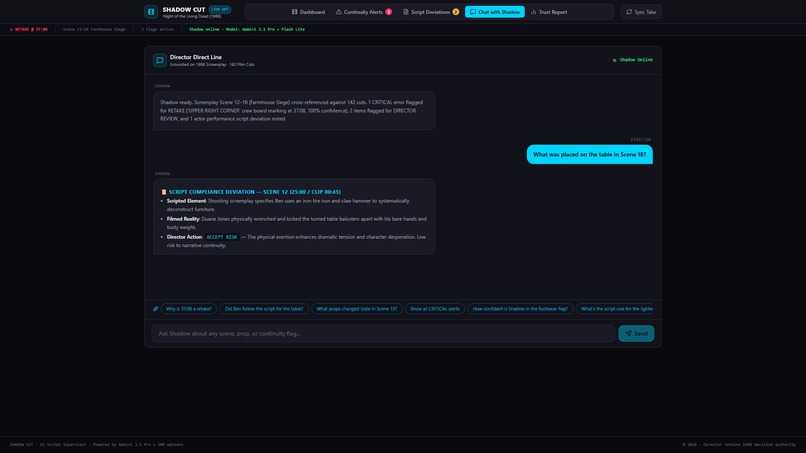Click the Shadow Online status indicator

[x=633, y=60]
